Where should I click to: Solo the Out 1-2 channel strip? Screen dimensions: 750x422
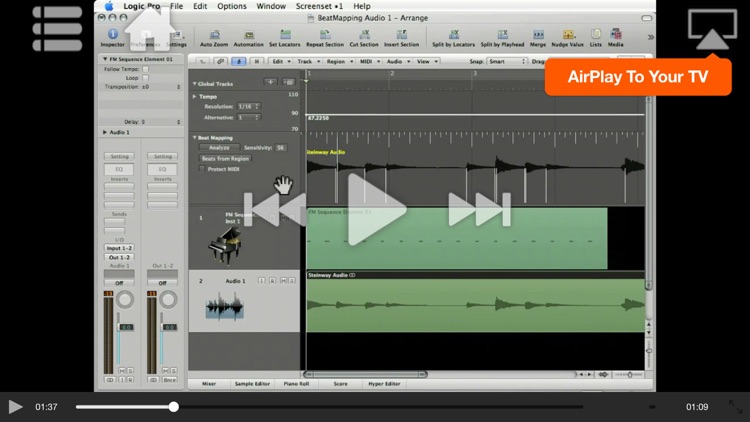174,371
